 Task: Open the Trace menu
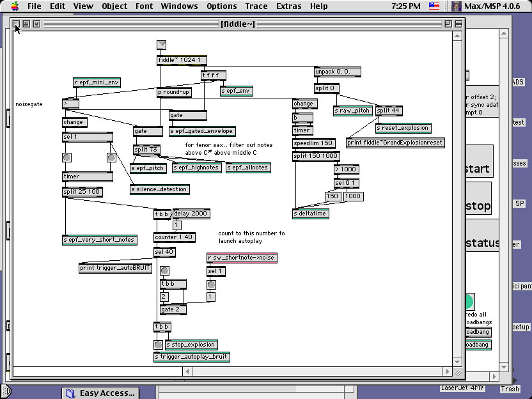click(256, 6)
